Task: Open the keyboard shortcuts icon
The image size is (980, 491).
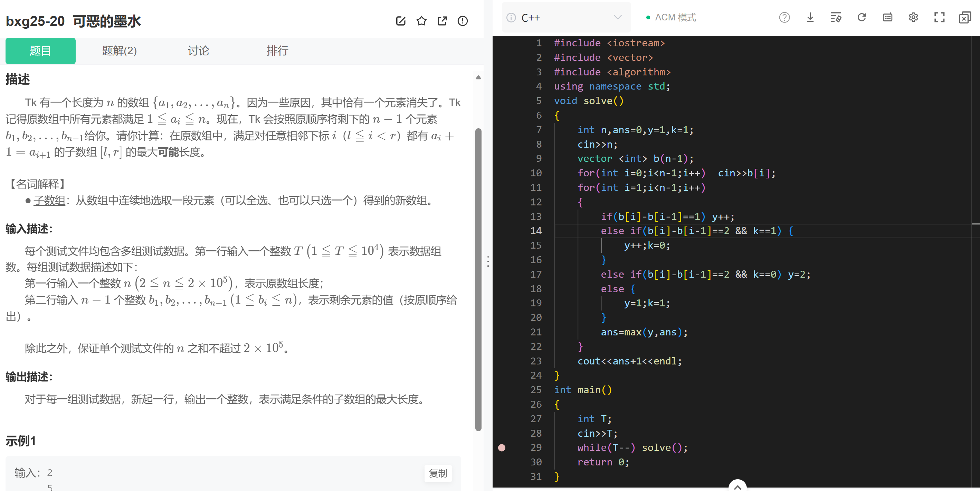Action: click(x=887, y=18)
